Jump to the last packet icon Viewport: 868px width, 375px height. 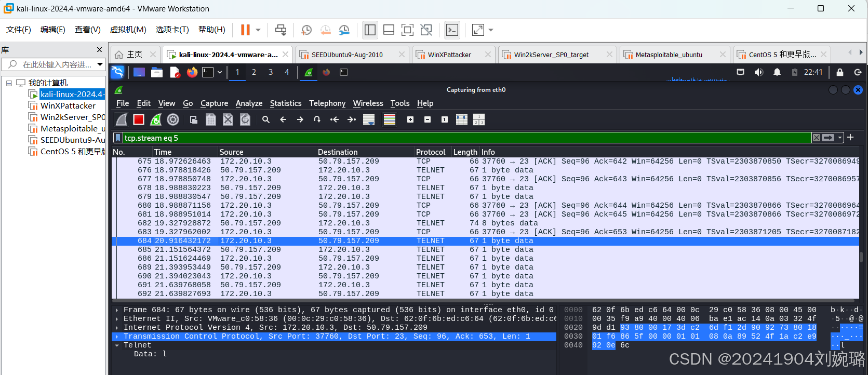[x=352, y=119]
